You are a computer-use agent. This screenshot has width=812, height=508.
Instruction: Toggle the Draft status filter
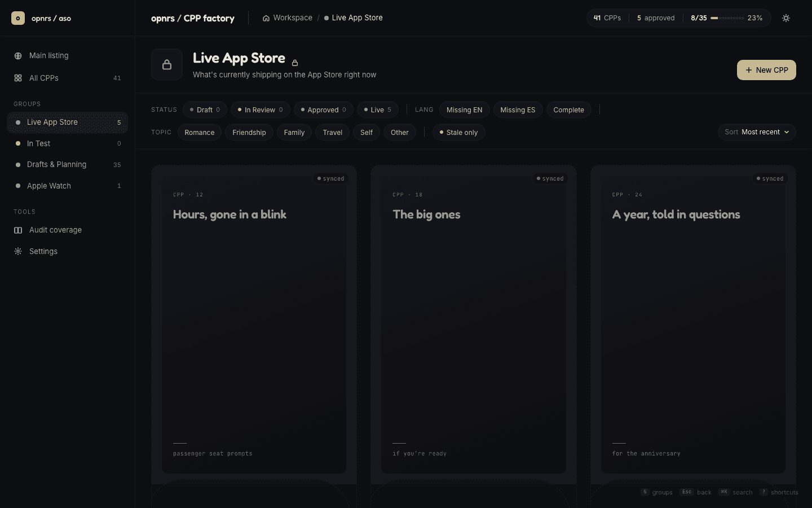pos(205,110)
